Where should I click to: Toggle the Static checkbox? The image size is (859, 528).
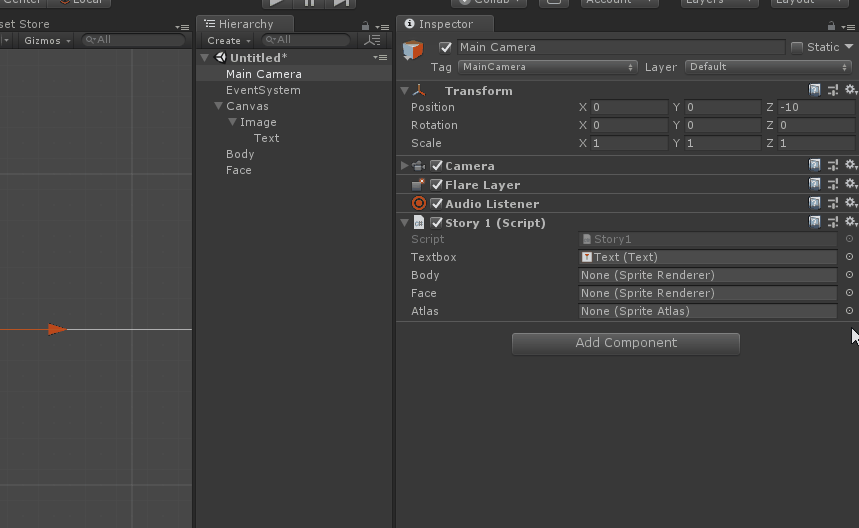797,48
